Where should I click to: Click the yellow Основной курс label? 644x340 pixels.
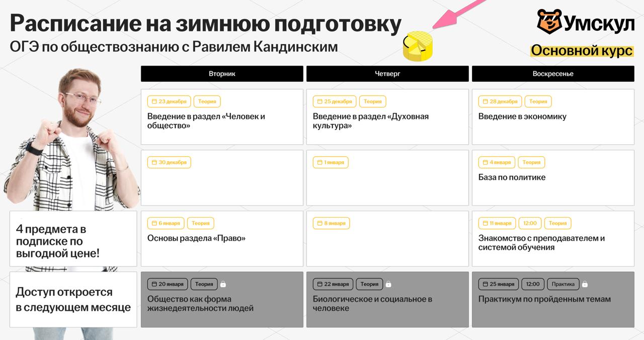582,51
